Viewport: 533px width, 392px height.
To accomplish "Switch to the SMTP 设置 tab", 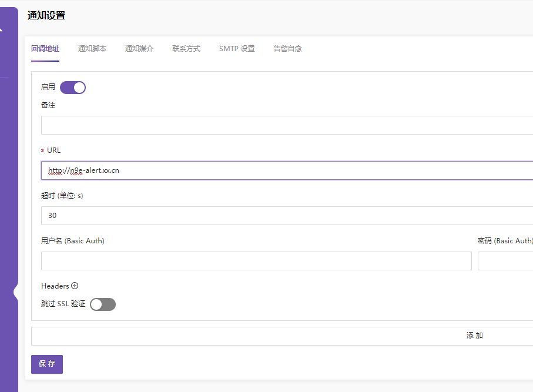I will pos(237,49).
